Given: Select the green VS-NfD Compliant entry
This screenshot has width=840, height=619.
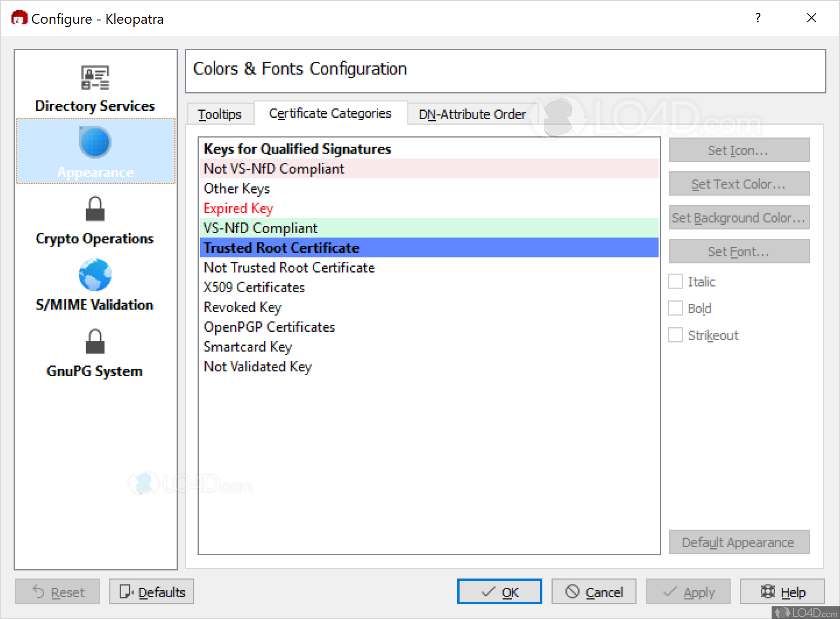Looking at the screenshot, I should coord(261,228).
